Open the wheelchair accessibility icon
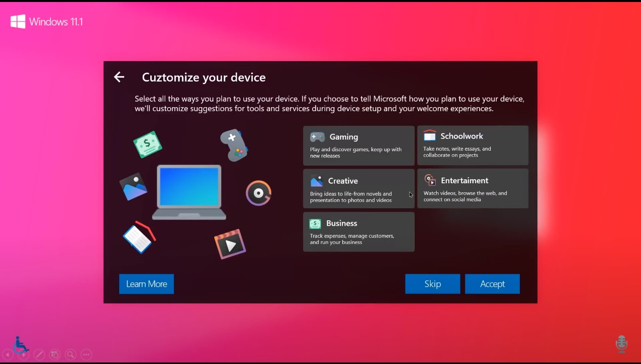The image size is (641, 364). coord(21,344)
